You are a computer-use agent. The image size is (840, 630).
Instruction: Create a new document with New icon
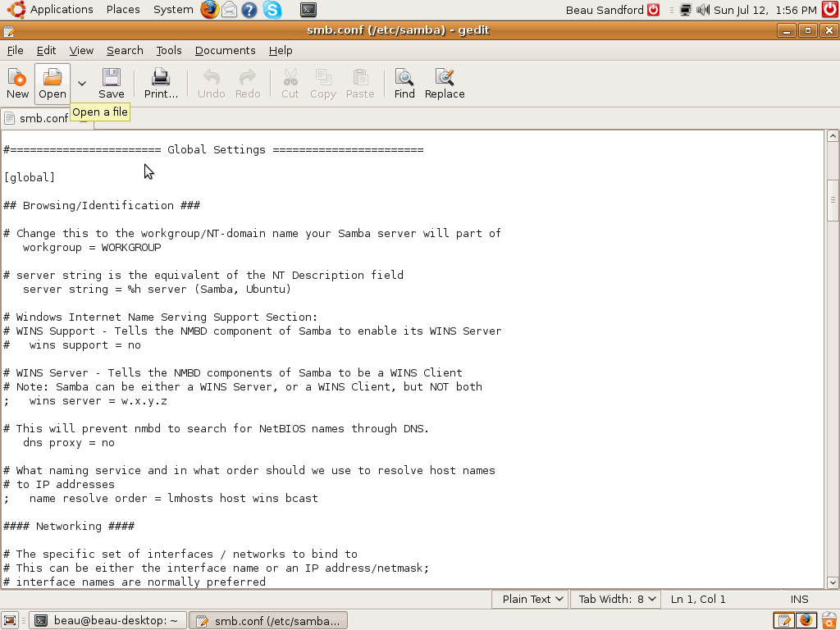pos(18,83)
